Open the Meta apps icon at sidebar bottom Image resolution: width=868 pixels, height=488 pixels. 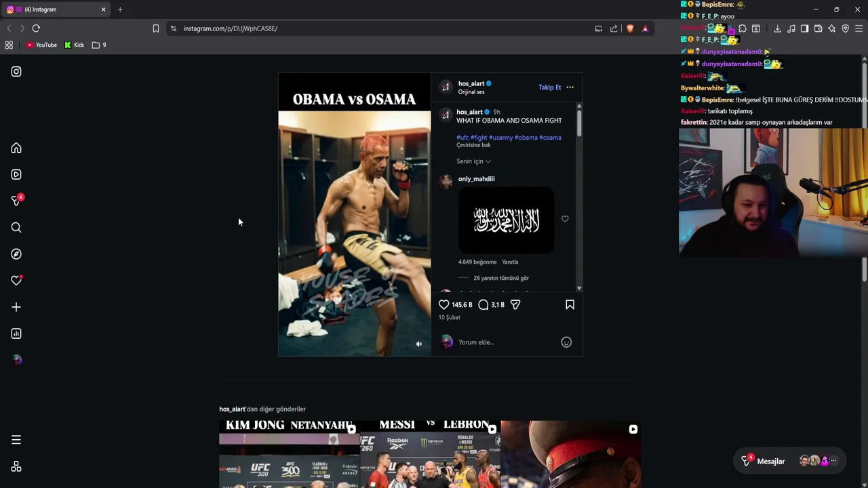coord(16,467)
